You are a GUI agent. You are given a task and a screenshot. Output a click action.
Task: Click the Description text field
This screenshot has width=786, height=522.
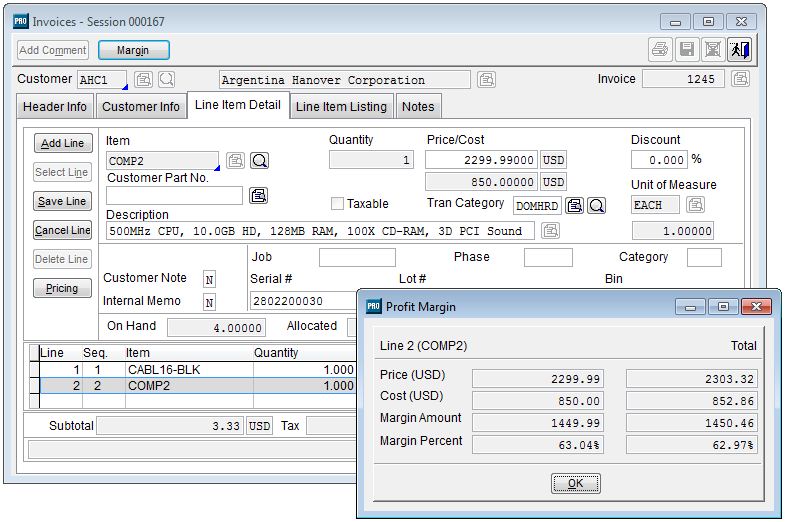[320, 231]
